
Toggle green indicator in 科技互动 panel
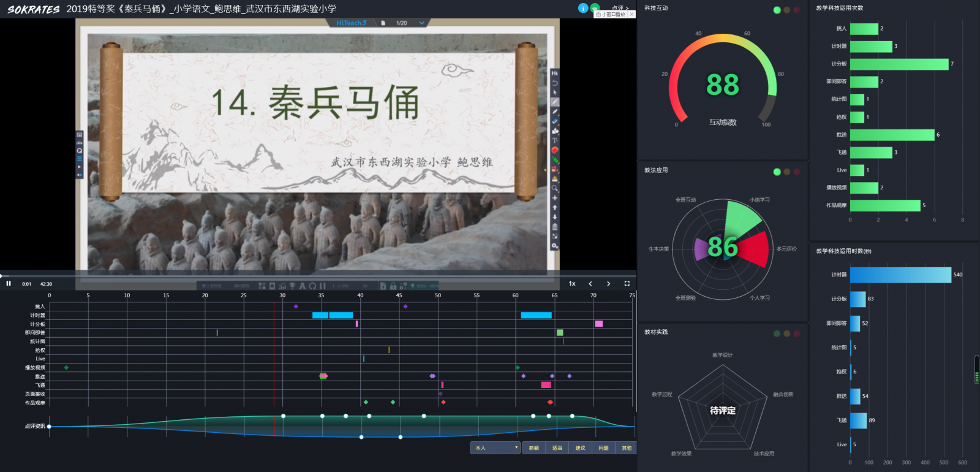[777, 10]
